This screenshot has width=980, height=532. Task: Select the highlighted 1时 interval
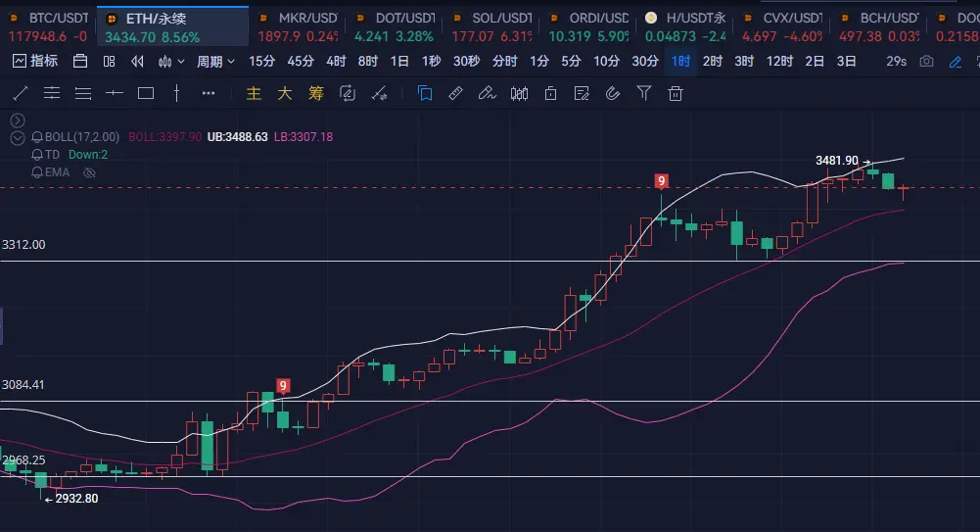[x=680, y=62]
